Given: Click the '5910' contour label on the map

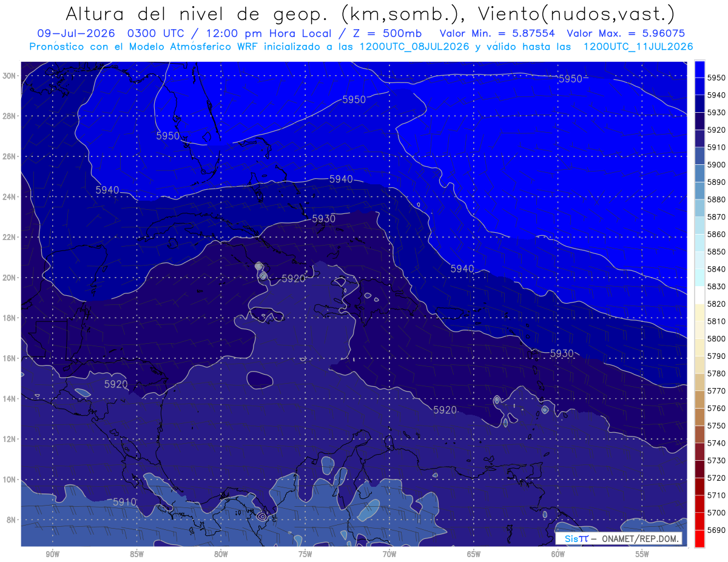Looking at the screenshot, I should (x=125, y=502).
